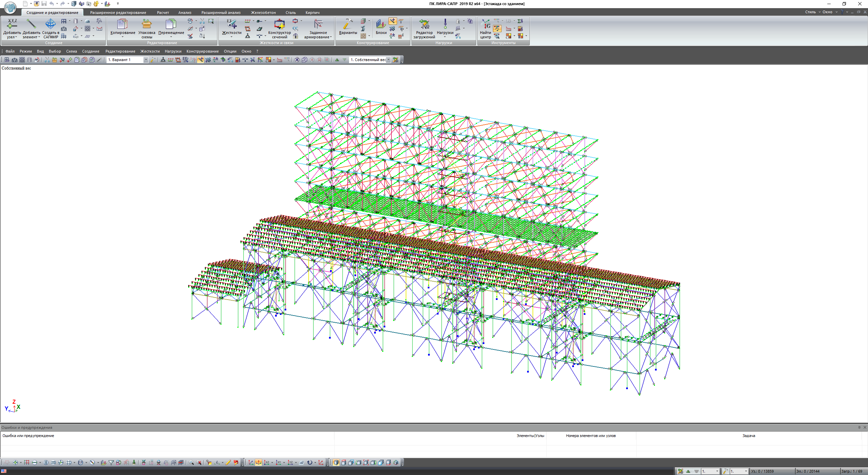
Task: Toggle the highlighted isometric projection button
Action: point(258,462)
